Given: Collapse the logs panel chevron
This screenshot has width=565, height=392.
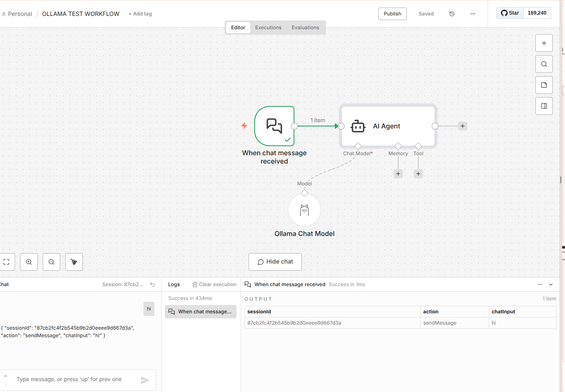Looking at the screenshot, I should click(551, 284).
